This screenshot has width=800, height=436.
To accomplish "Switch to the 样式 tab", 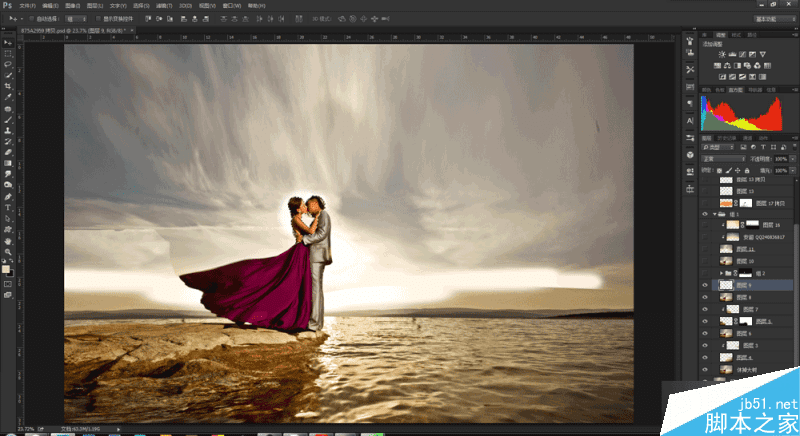I will click(x=736, y=35).
